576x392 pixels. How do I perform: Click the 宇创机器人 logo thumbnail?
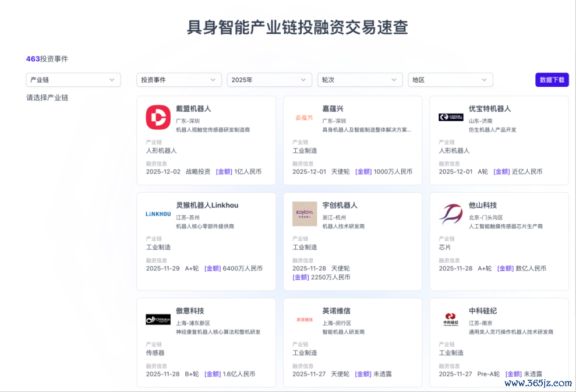tap(304, 214)
